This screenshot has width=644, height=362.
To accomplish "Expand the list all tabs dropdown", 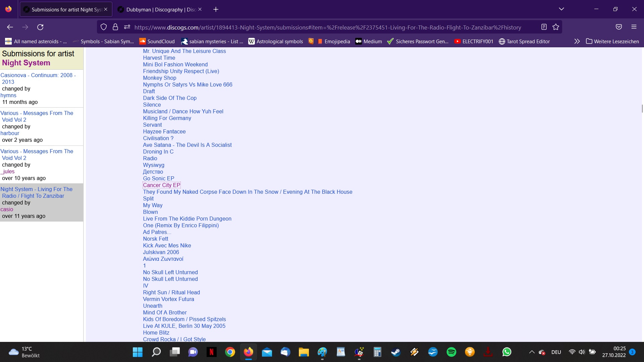I will click(561, 9).
